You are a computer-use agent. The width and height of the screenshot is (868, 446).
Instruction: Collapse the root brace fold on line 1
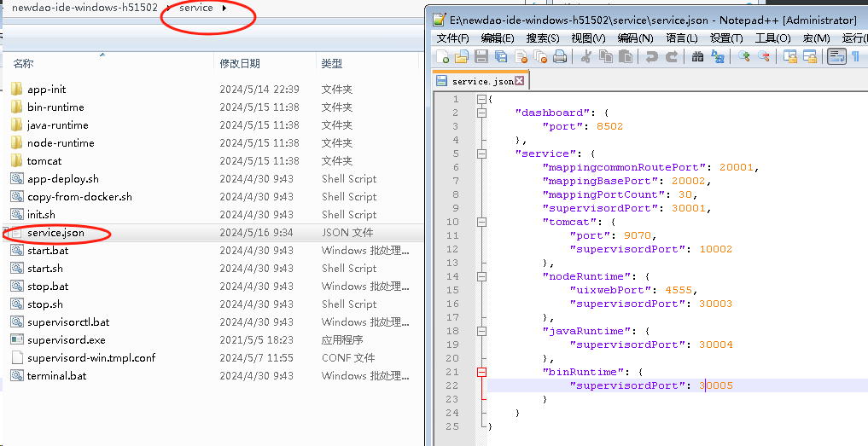481,100
